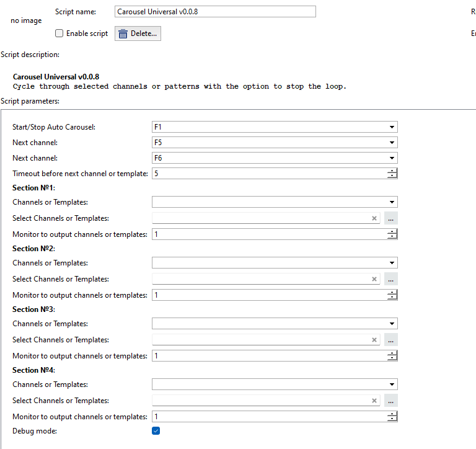The image size is (476, 449).
Task: Click the 'Section №3:' heading
Action: click(x=33, y=309)
